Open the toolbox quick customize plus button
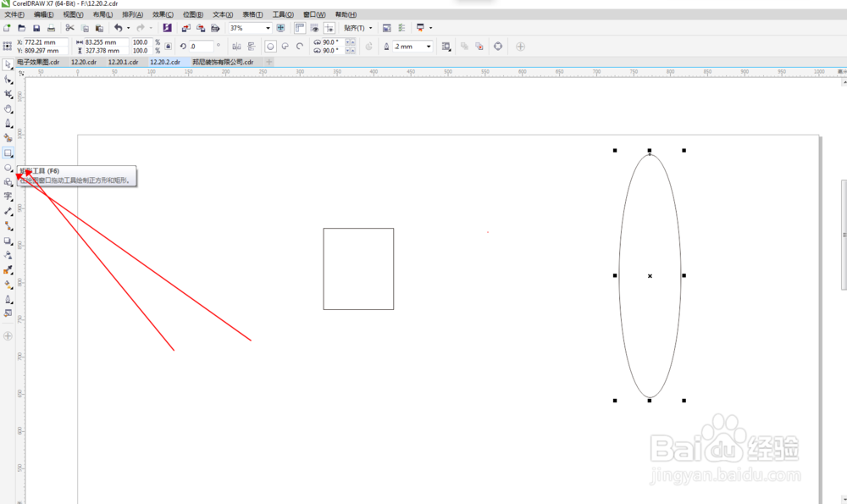This screenshot has height=504, width=847. 8,336
